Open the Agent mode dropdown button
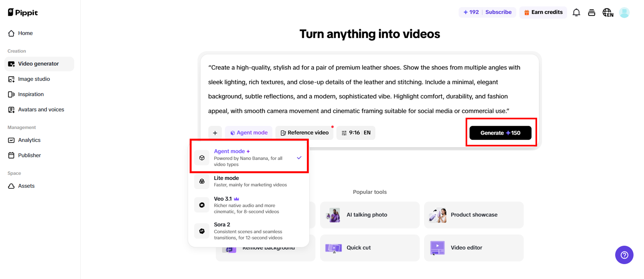This screenshot has height=279, width=644. point(249,133)
